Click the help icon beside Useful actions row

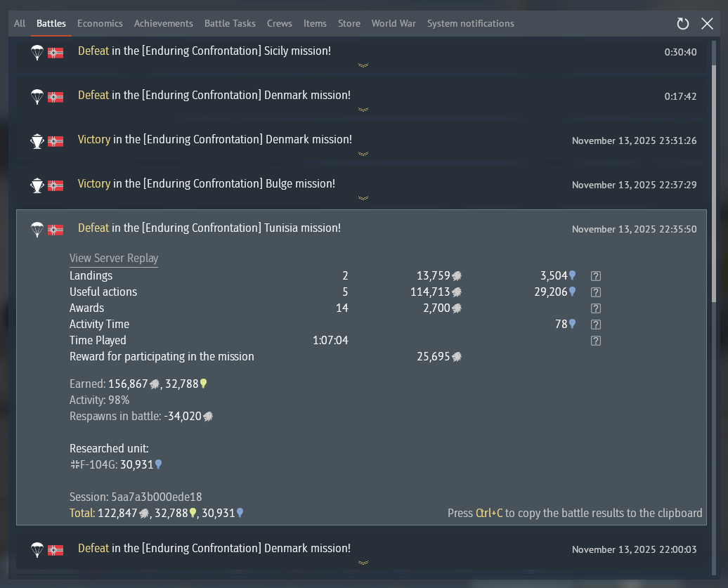click(596, 292)
